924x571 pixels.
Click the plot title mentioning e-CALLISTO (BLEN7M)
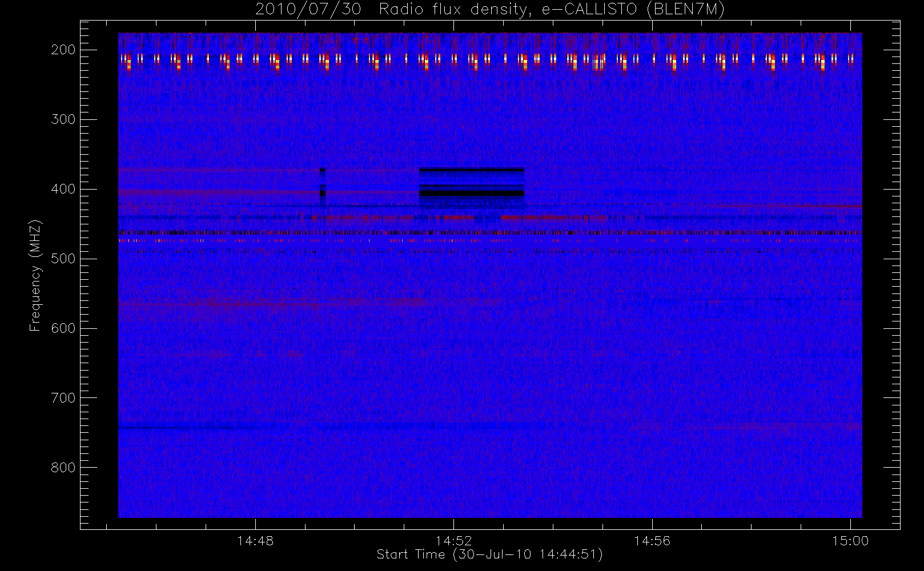point(490,9)
